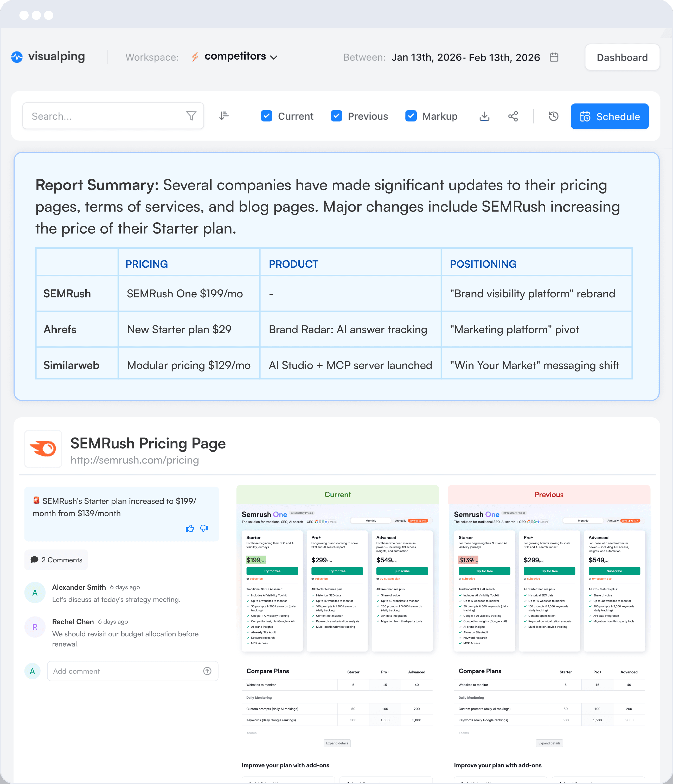This screenshot has width=673, height=784.
Task: Open the date range calendar icon
Action: pyautogui.click(x=554, y=57)
